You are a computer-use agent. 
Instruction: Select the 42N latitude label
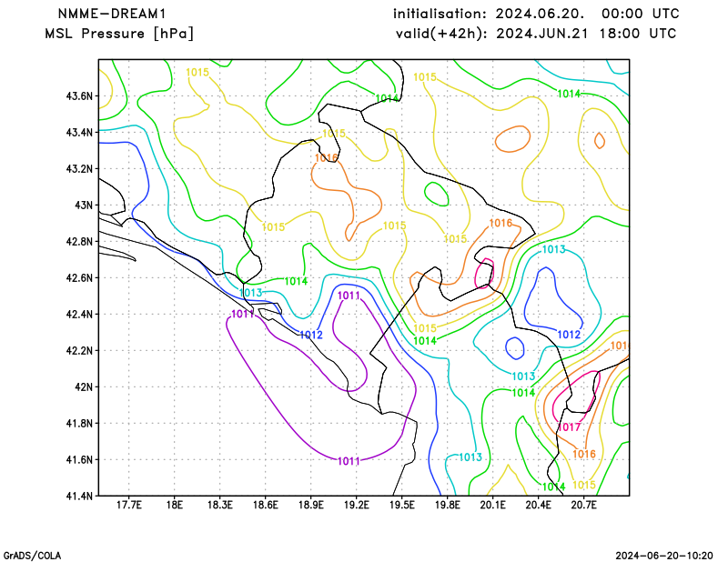click(x=84, y=386)
